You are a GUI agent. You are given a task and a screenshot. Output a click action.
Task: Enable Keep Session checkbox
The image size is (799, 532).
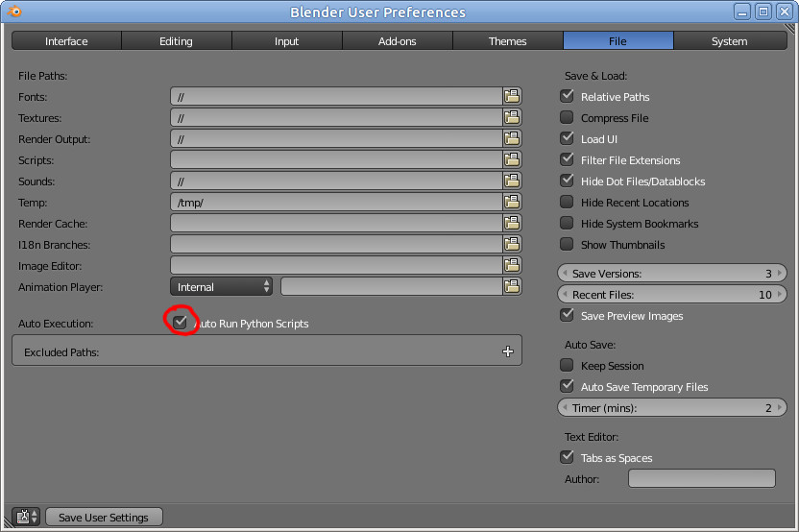coord(567,365)
